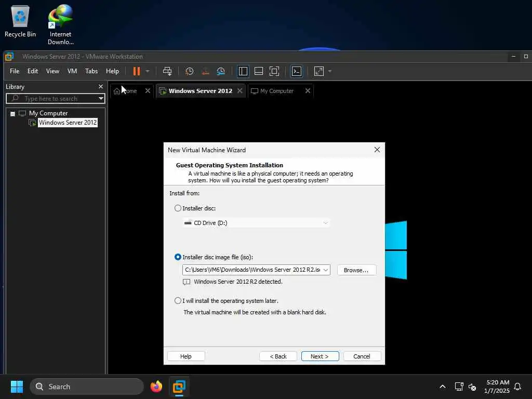Switch to the My Computer tab
This screenshot has height=399, width=532.
click(x=276, y=91)
